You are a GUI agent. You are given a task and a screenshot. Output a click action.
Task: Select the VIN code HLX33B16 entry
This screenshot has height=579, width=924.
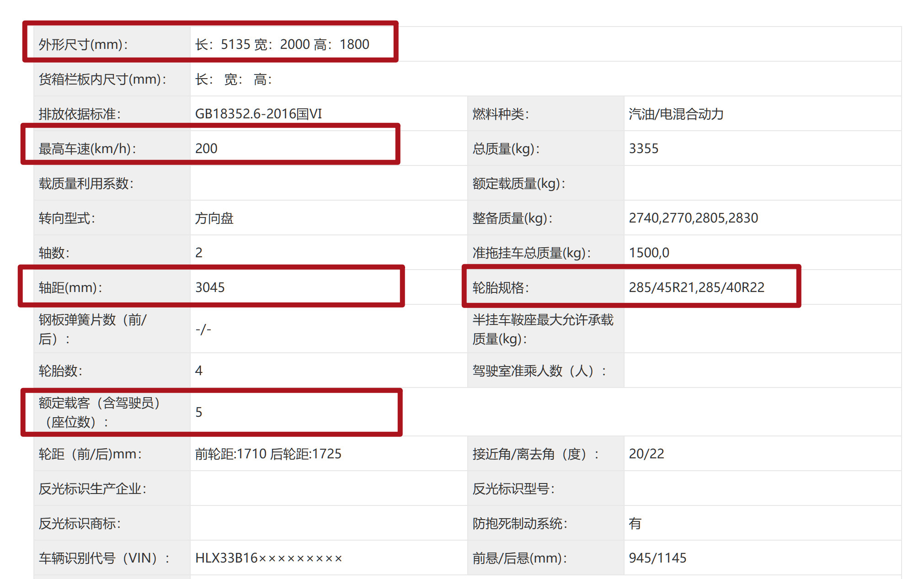coord(267,558)
